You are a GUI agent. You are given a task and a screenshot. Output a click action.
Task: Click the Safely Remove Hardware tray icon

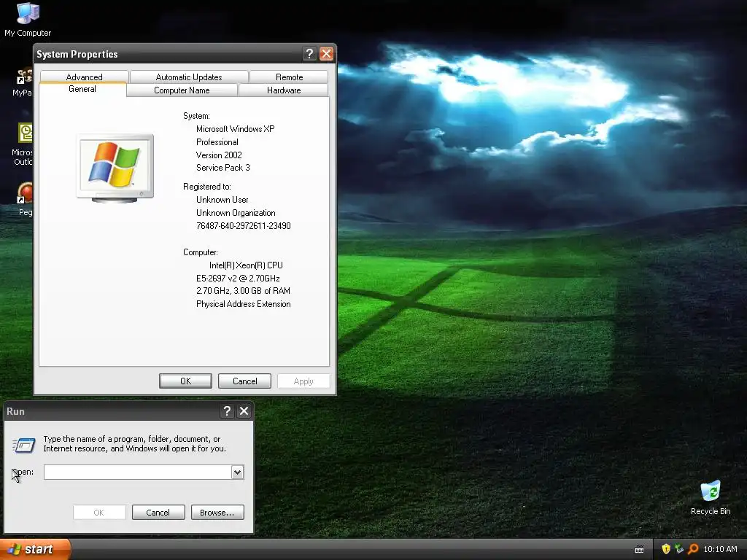coord(679,549)
